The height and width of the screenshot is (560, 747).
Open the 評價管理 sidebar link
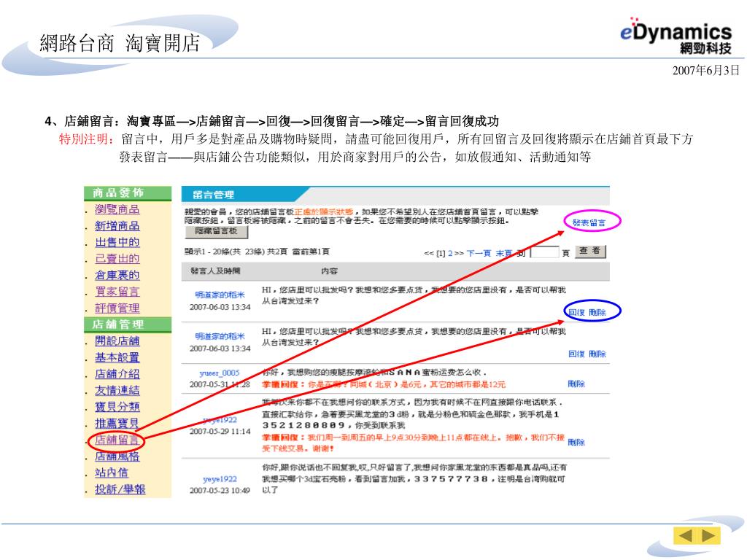[x=117, y=308]
